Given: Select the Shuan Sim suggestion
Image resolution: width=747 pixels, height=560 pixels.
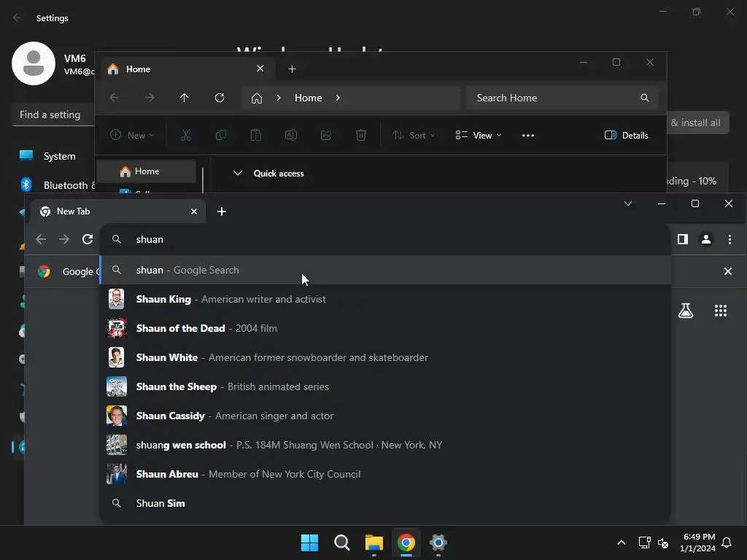Looking at the screenshot, I should (385, 503).
